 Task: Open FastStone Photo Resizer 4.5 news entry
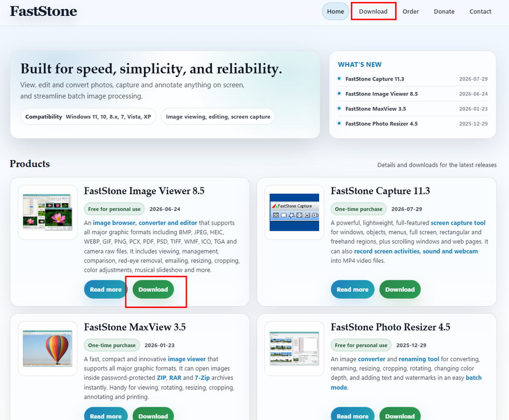[x=381, y=124]
